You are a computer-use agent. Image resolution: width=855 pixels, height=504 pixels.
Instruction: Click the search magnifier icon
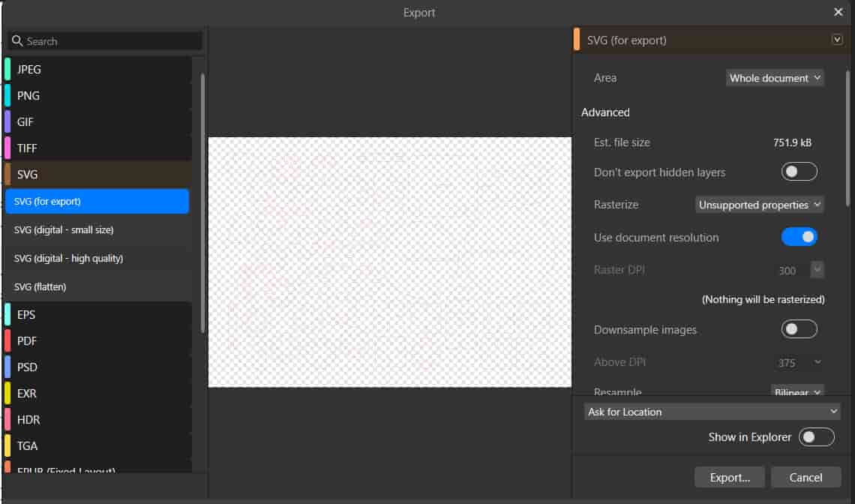[17, 41]
